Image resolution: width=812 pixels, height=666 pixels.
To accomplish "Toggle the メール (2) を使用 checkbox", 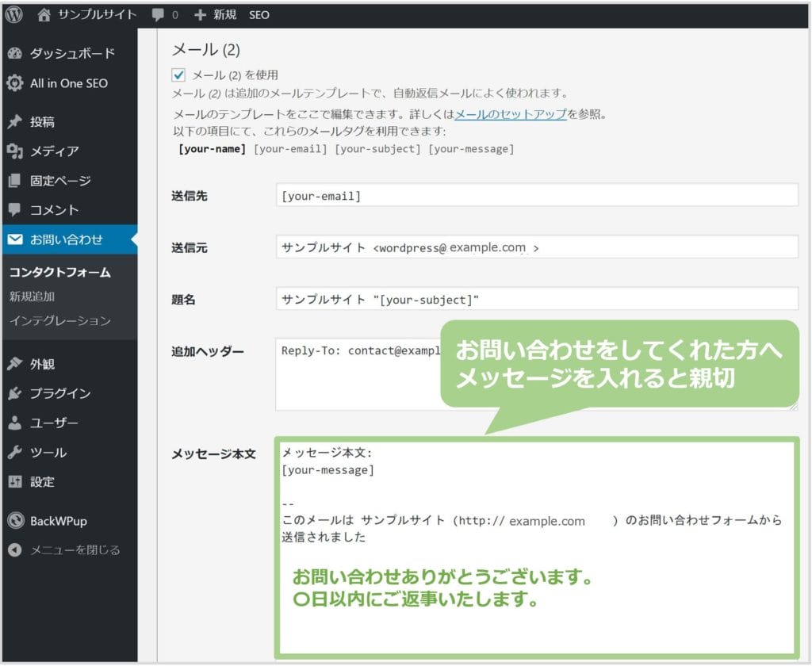I will tap(178, 75).
